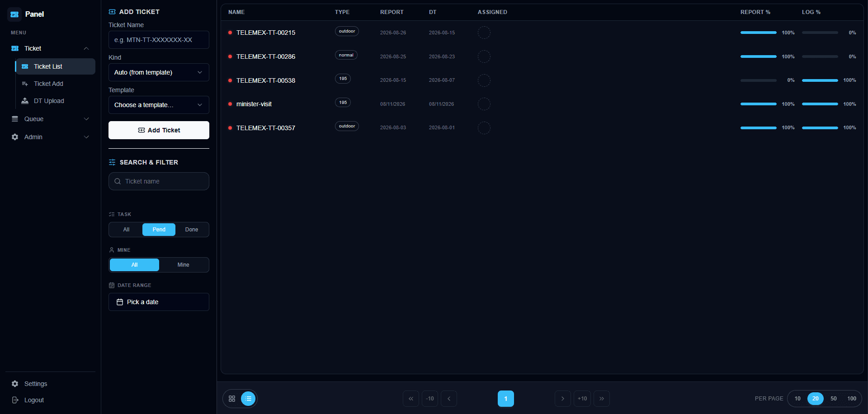Open DT Upload menu item
Screen dimensions: 868x414
point(55,101)
